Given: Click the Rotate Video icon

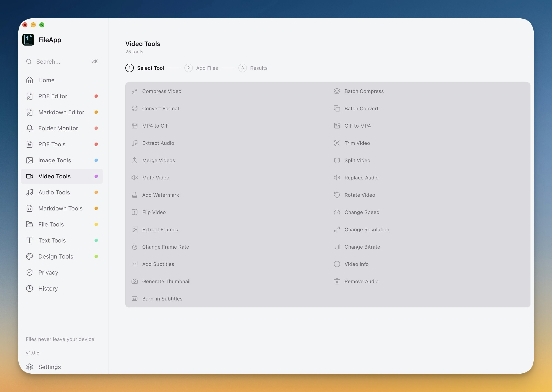Looking at the screenshot, I should click(337, 195).
